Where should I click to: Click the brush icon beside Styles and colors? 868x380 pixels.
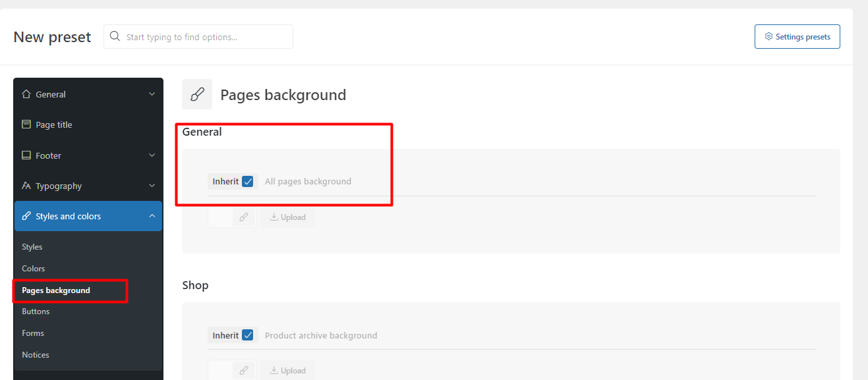[26, 216]
